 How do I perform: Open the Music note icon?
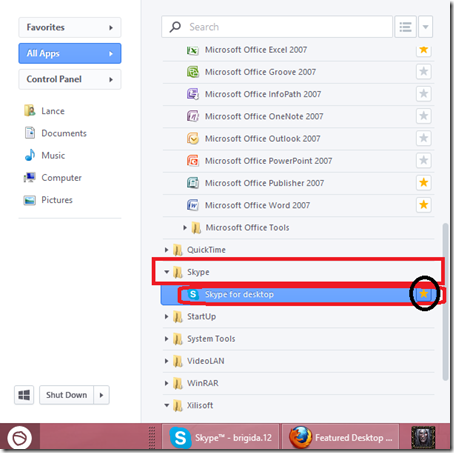coord(30,155)
